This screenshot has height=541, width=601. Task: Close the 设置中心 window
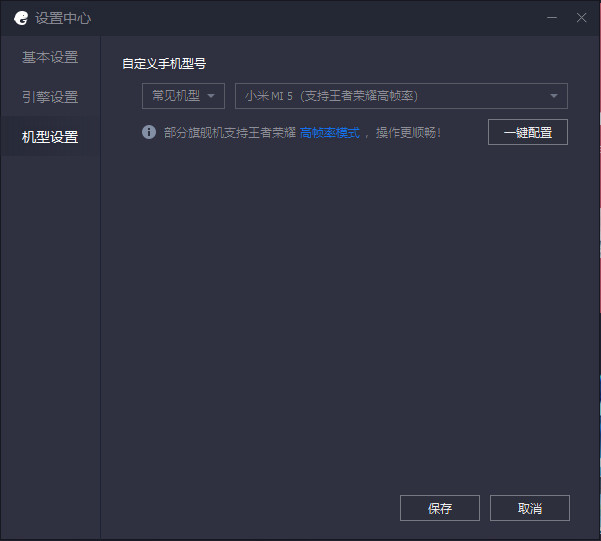(x=581, y=18)
